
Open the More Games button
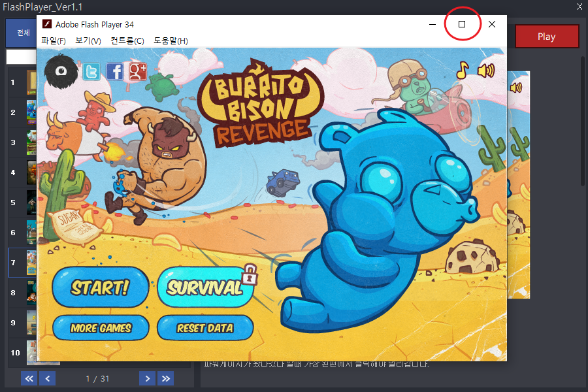(101, 328)
